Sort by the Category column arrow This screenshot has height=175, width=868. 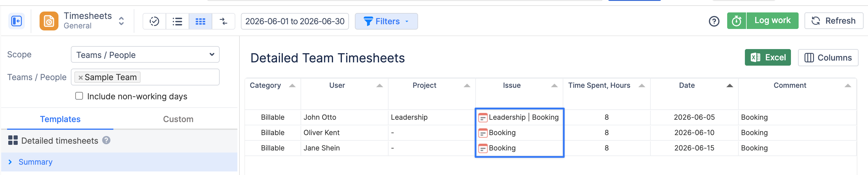(292, 86)
